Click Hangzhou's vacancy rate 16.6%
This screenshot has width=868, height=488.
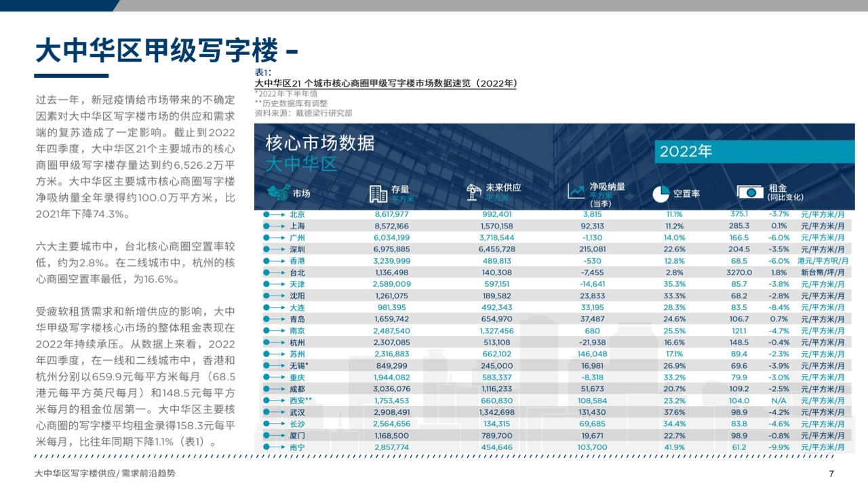click(x=675, y=342)
